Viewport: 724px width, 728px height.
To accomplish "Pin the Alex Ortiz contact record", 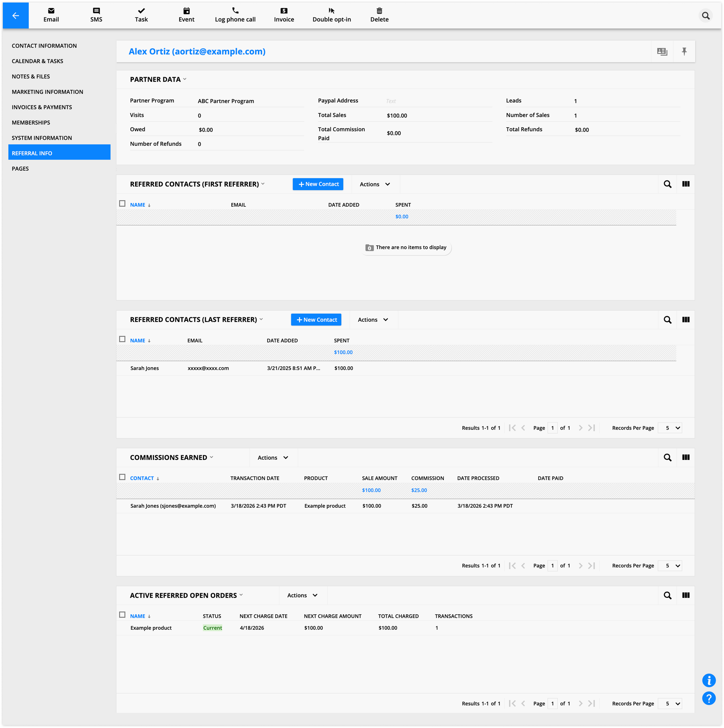I will pos(684,52).
